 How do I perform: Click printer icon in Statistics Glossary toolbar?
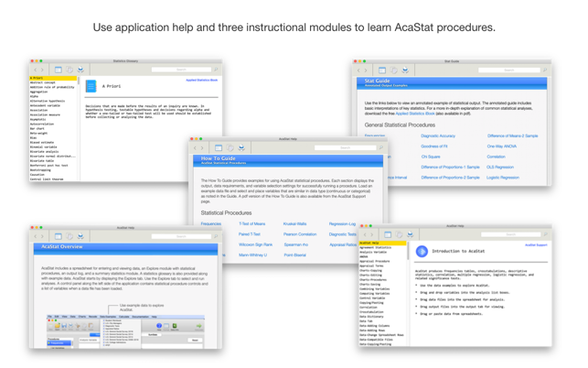[80, 70]
